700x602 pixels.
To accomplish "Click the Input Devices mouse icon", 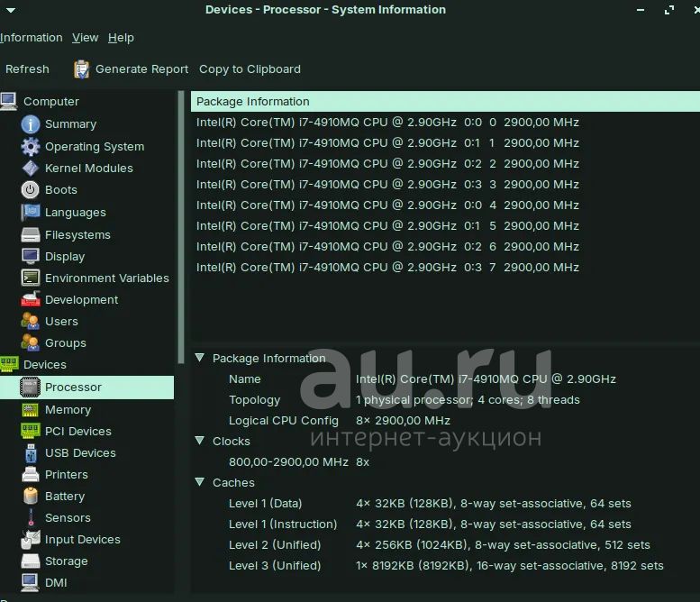I will [31, 539].
